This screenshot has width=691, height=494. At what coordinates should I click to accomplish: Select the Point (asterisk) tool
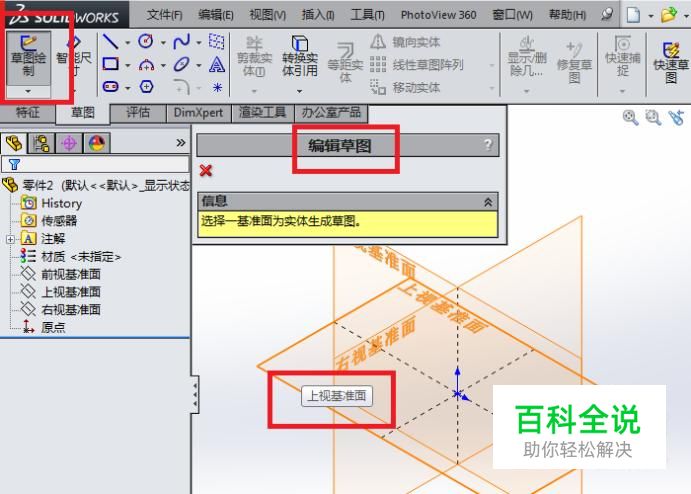pos(217,87)
